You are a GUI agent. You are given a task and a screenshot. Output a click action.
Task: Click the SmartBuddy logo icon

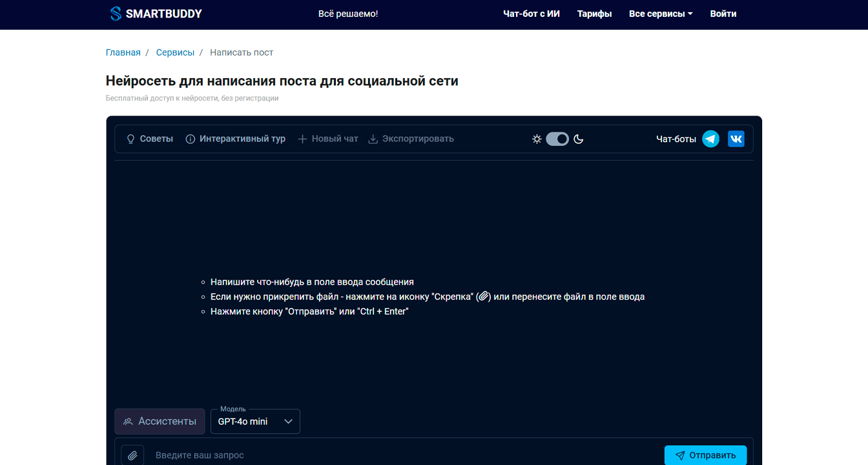click(116, 14)
